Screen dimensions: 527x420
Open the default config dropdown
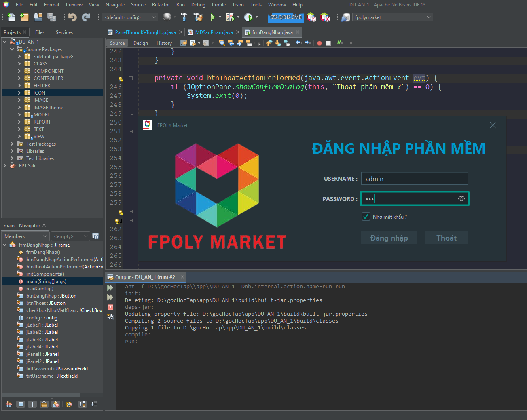(x=131, y=17)
